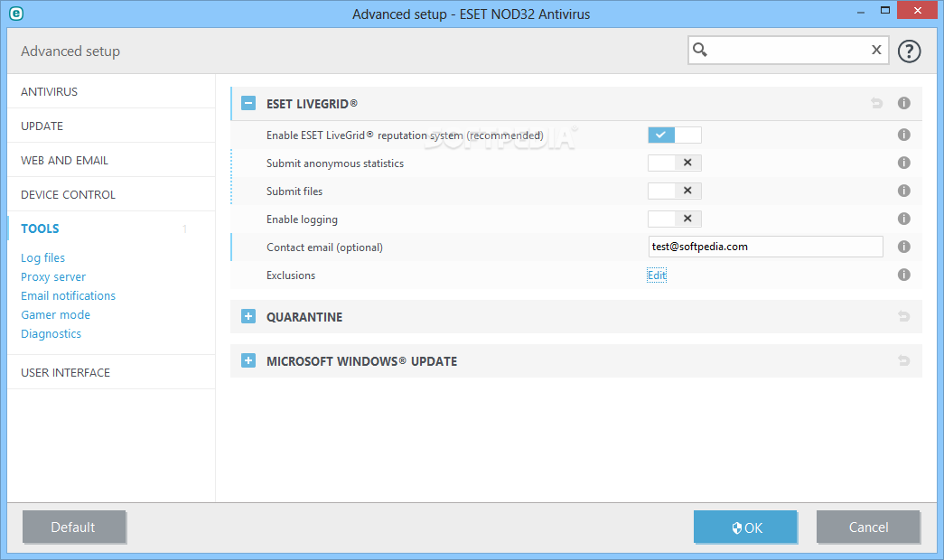The height and width of the screenshot is (560, 944).
Task: Click the 'Exclusions' label
Action: 291,275
